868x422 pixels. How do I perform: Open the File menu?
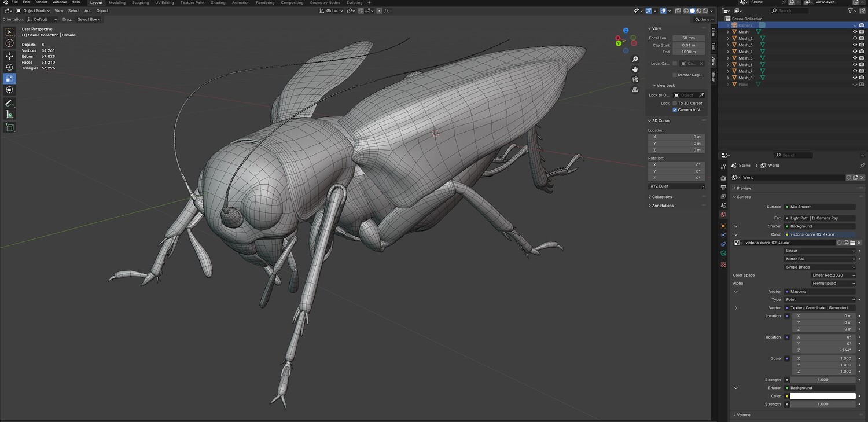tap(15, 2)
